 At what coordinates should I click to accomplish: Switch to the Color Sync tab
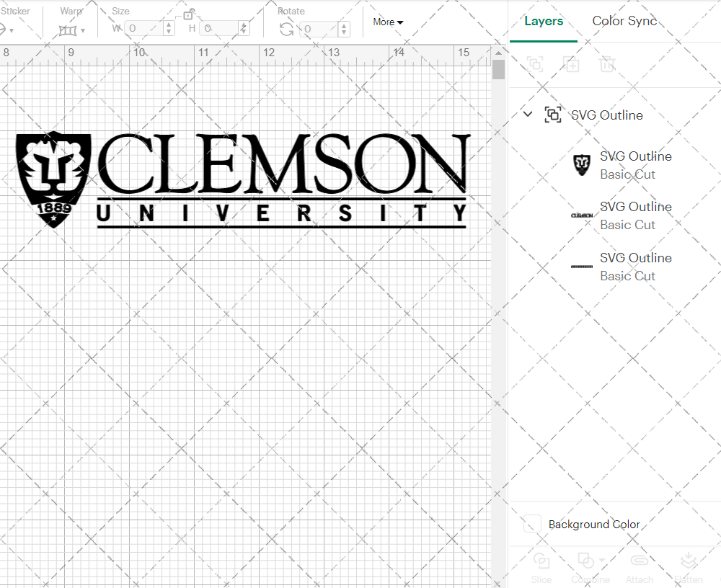coord(624,21)
